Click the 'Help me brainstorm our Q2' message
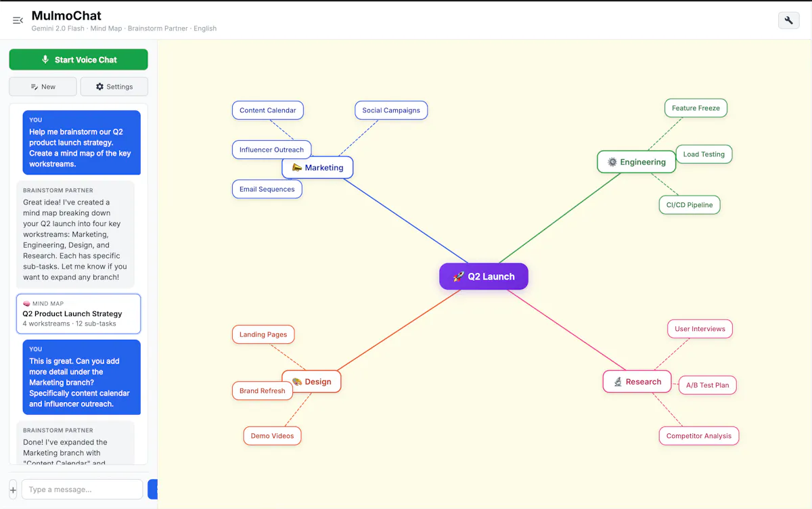 82,142
